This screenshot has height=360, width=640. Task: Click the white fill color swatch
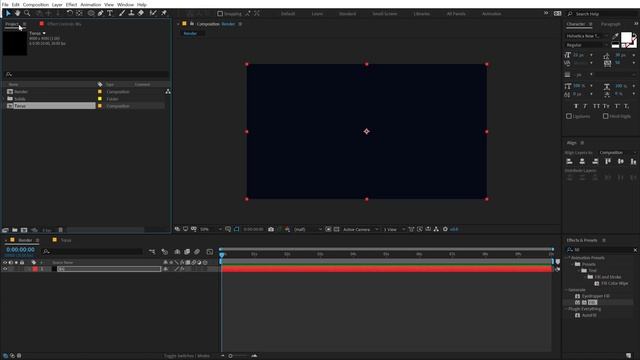(626, 38)
